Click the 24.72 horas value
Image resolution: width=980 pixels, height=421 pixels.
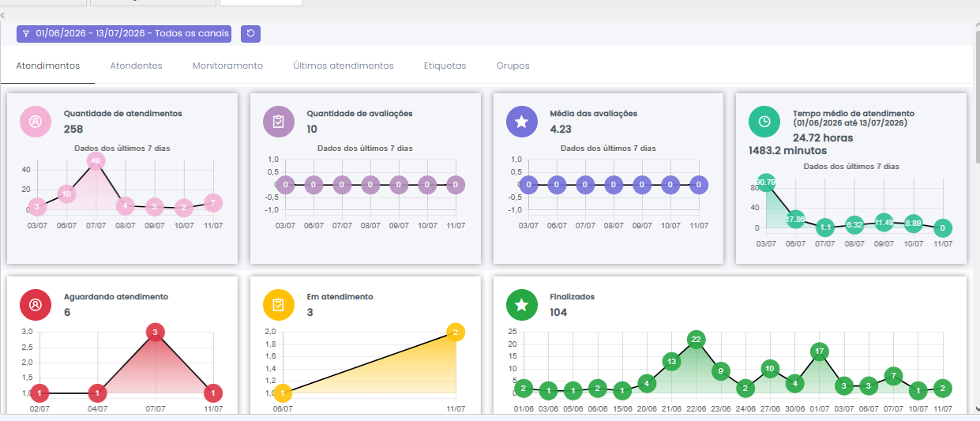[x=823, y=137]
